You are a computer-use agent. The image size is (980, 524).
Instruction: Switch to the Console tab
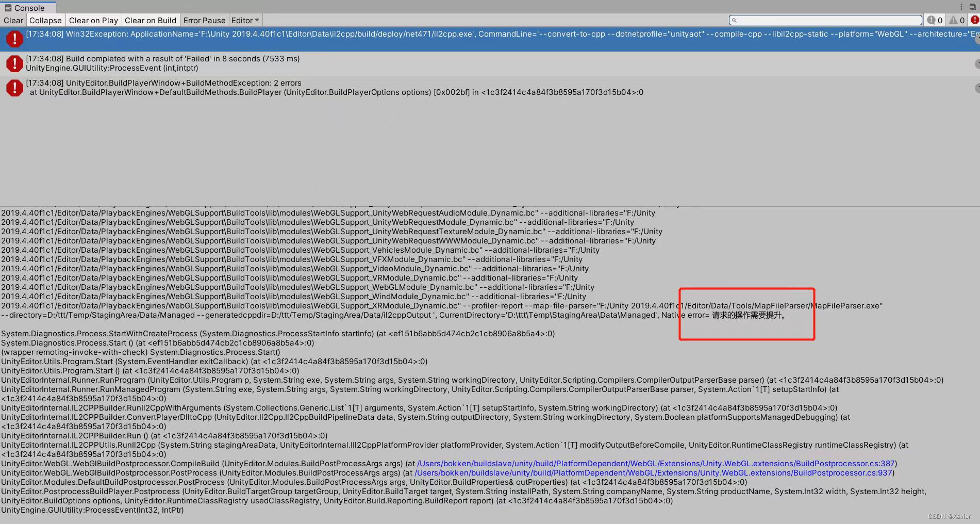[x=28, y=8]
